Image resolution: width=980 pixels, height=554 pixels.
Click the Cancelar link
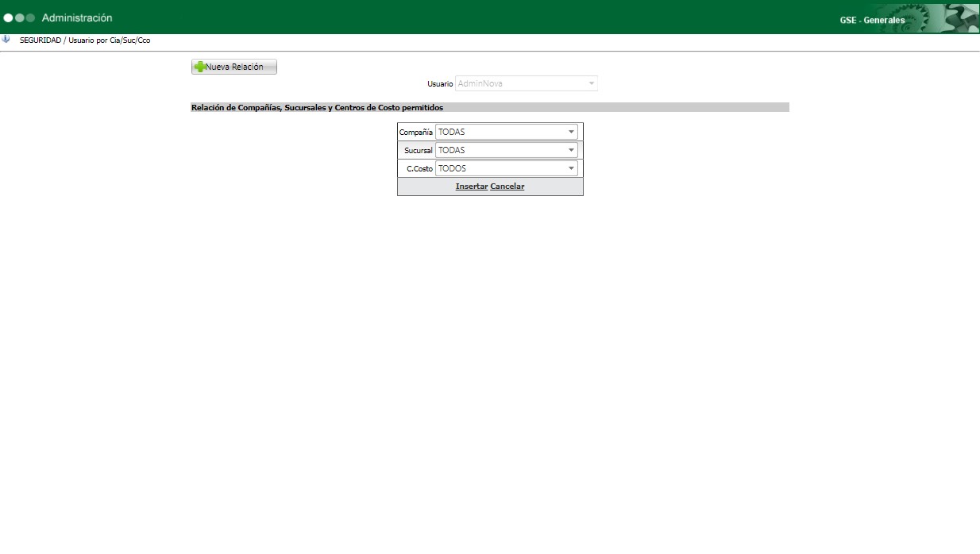pos(507,187)
